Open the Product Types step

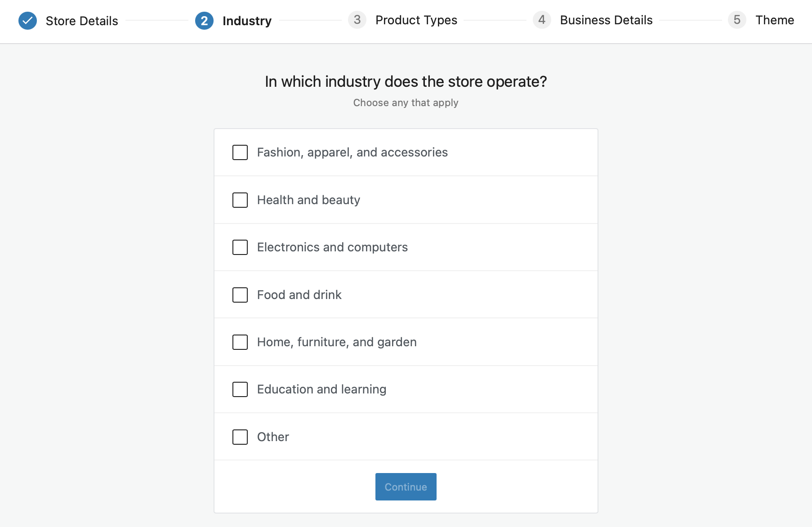416,20
